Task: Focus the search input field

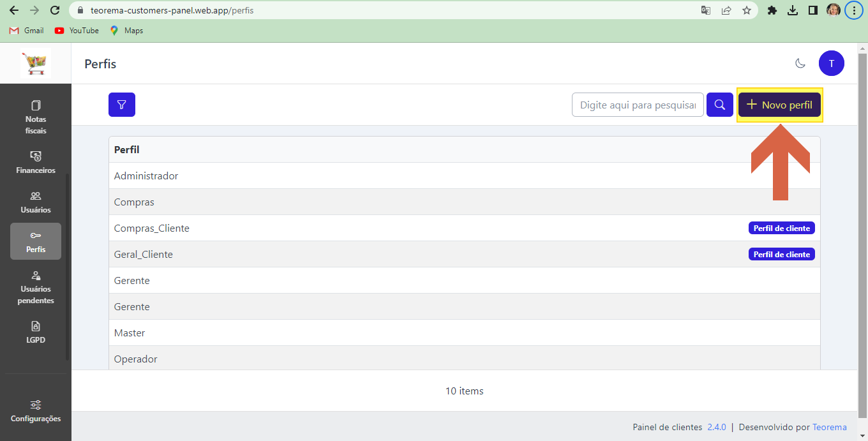Action: tap(638, 105)
